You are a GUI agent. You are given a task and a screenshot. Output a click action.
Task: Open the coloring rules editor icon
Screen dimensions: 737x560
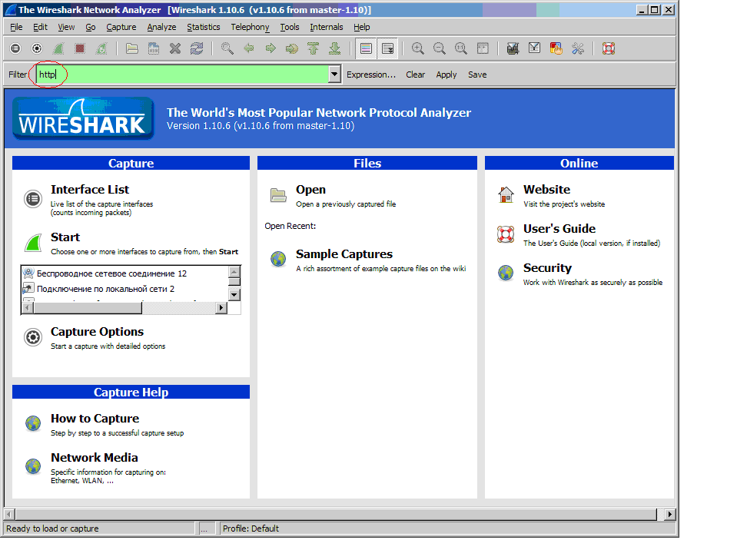pos(556,48)
